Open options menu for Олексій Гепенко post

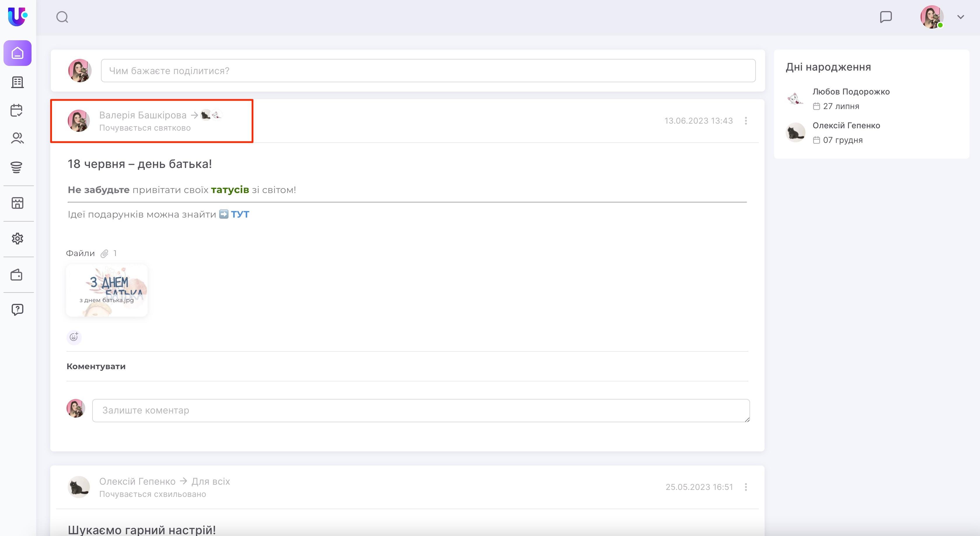point(746,487)
